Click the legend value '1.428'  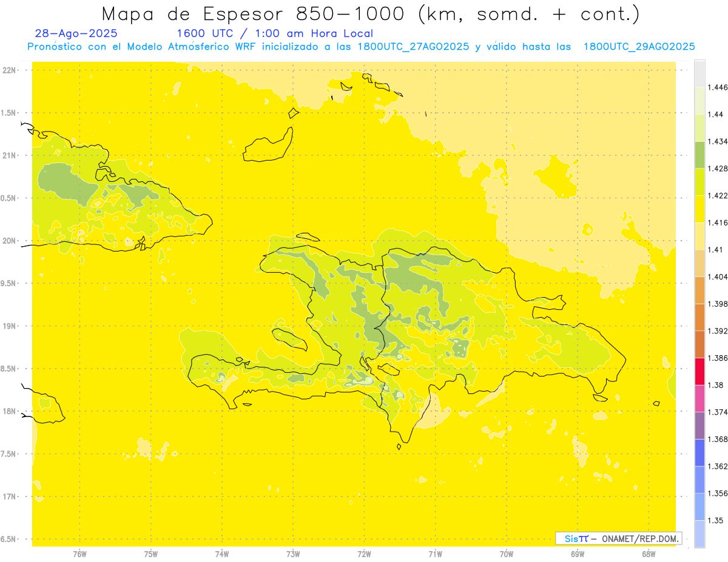(718, 169)
